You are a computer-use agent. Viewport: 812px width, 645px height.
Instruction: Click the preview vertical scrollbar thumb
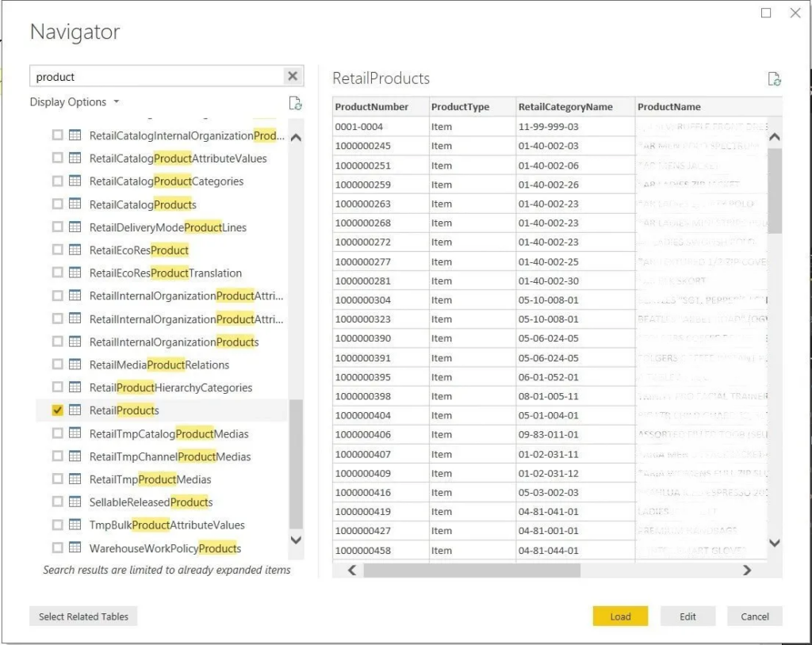coord(775,191)
